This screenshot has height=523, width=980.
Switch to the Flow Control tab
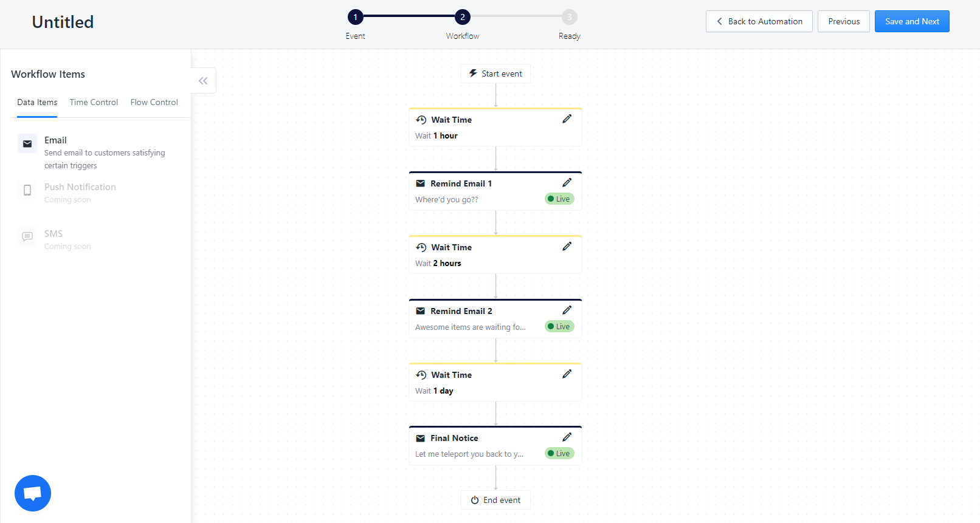click(154, 102)
